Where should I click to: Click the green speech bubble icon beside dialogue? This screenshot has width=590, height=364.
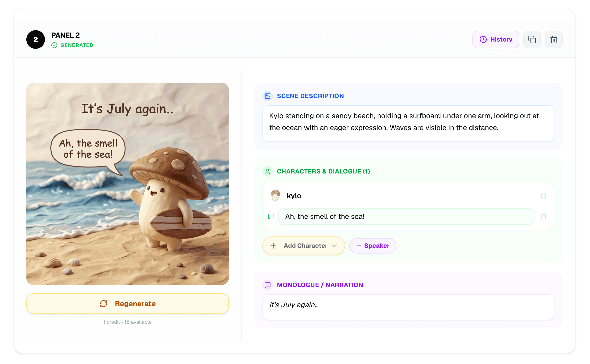[x=271, y=216]
